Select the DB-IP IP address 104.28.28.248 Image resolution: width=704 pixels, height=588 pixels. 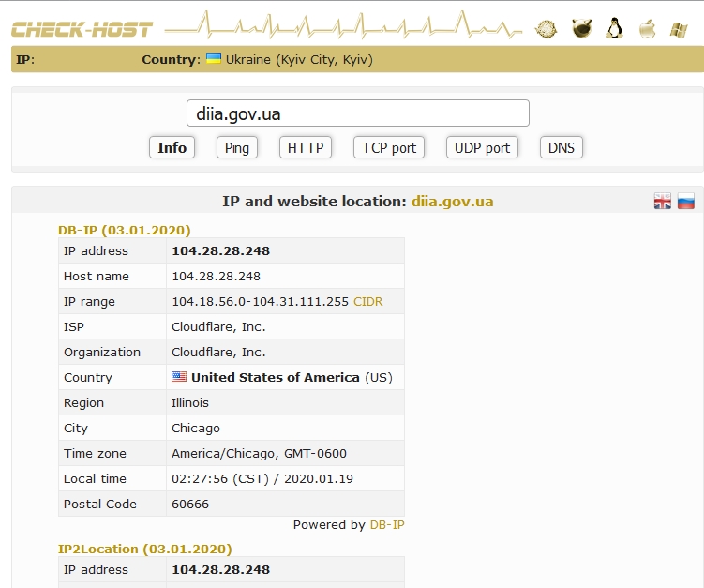point(221,250)
